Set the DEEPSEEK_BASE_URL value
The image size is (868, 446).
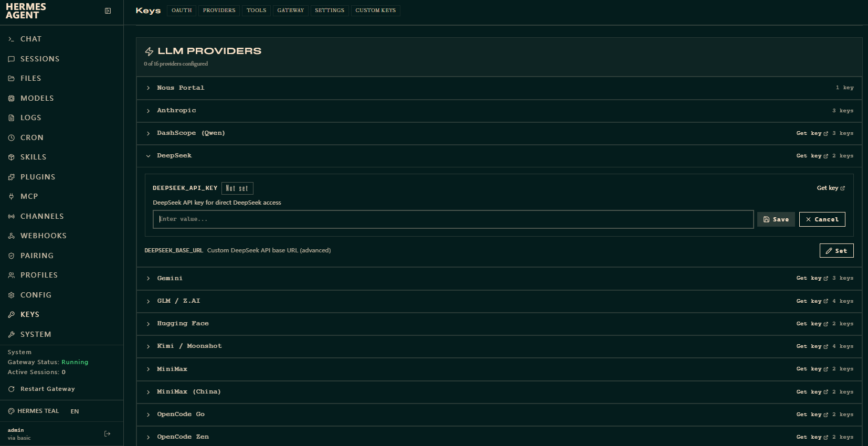(837, 251)
